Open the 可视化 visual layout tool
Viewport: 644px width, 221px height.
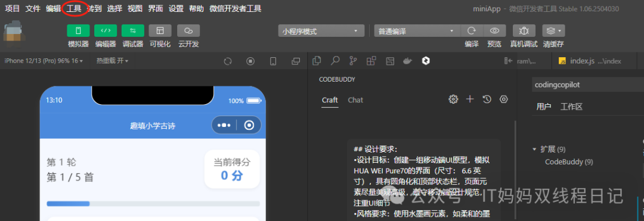(160, 31)
